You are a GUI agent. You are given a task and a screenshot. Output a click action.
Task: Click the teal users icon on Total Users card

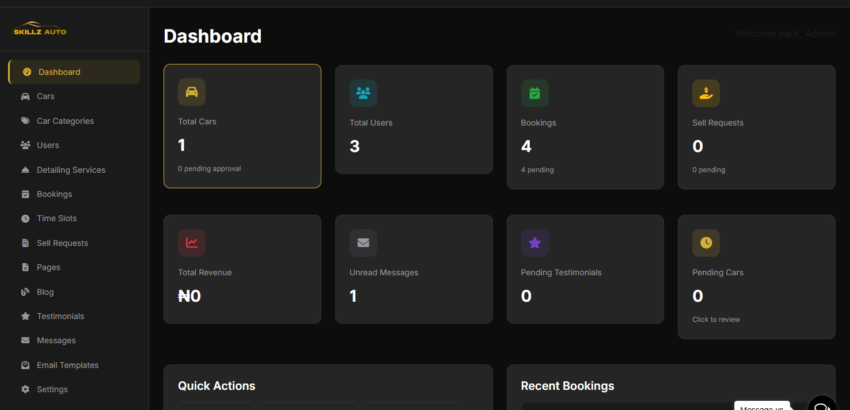pos(363,93)
